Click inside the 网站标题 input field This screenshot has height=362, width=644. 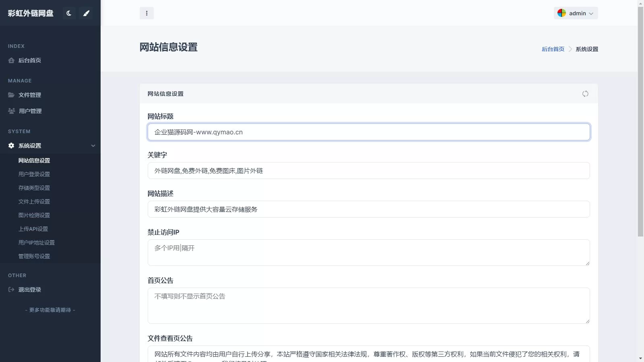pos(368,132)
